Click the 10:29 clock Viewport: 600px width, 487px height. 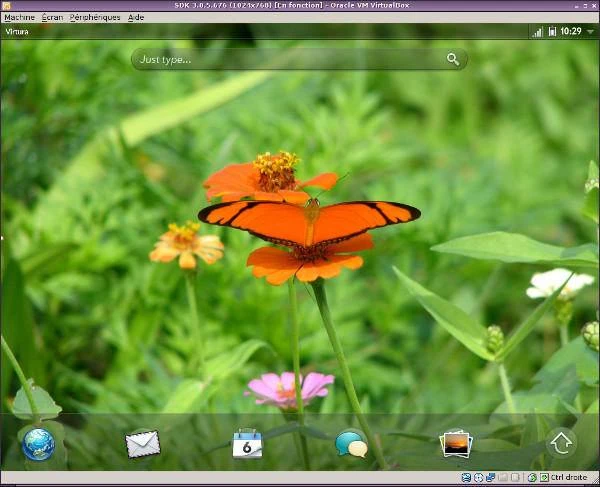click(x=571, y=31)
